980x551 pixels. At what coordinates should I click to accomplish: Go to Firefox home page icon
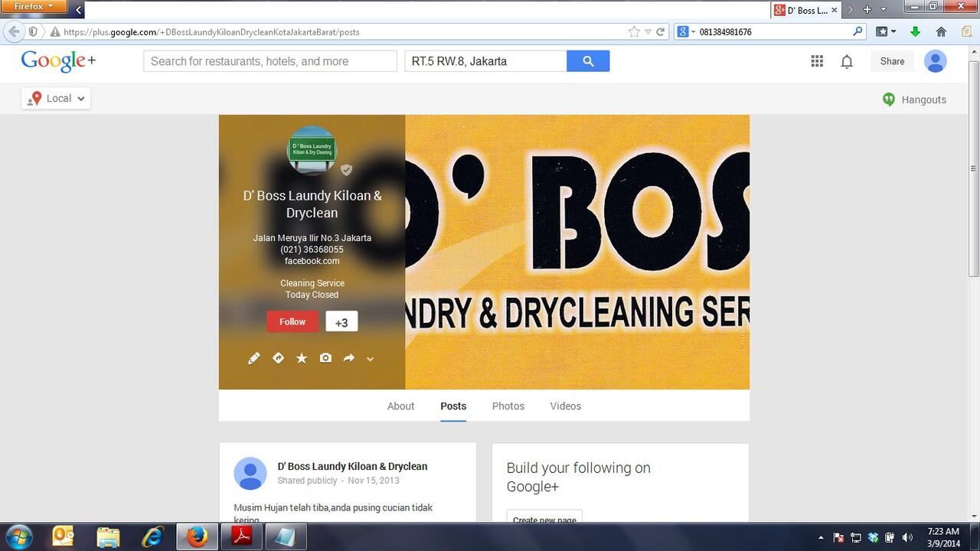click(941, 32)
